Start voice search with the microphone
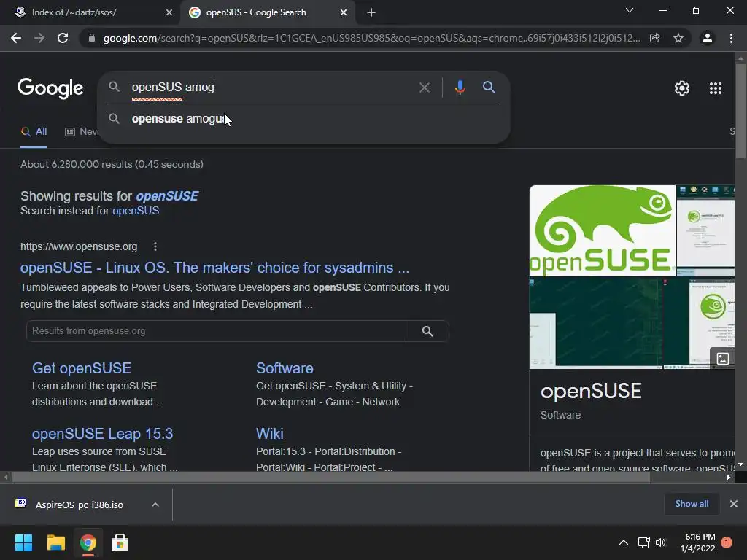The image size is (747, 560). coord(460,87)
